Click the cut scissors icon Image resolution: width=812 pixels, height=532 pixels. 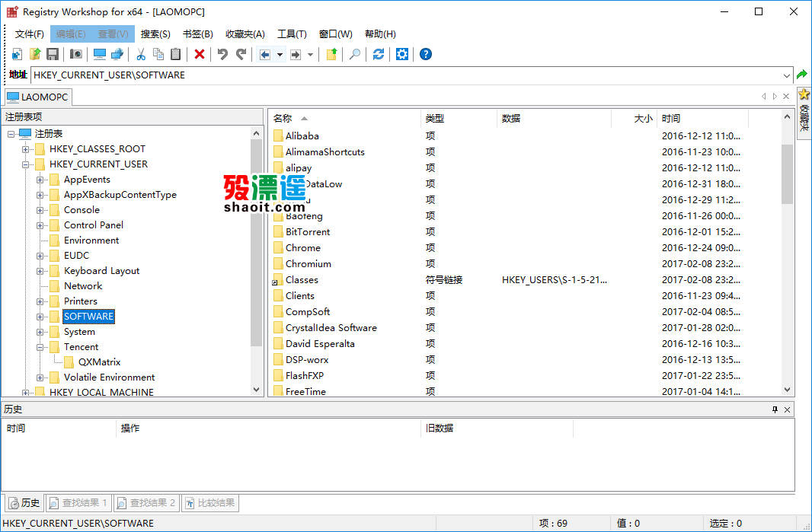141,54
